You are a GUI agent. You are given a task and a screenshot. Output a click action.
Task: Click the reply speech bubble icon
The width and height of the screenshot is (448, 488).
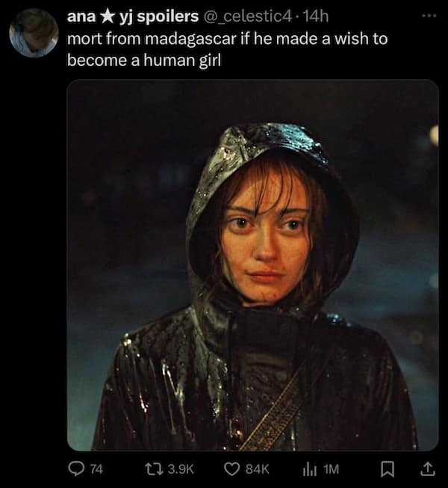75,469
